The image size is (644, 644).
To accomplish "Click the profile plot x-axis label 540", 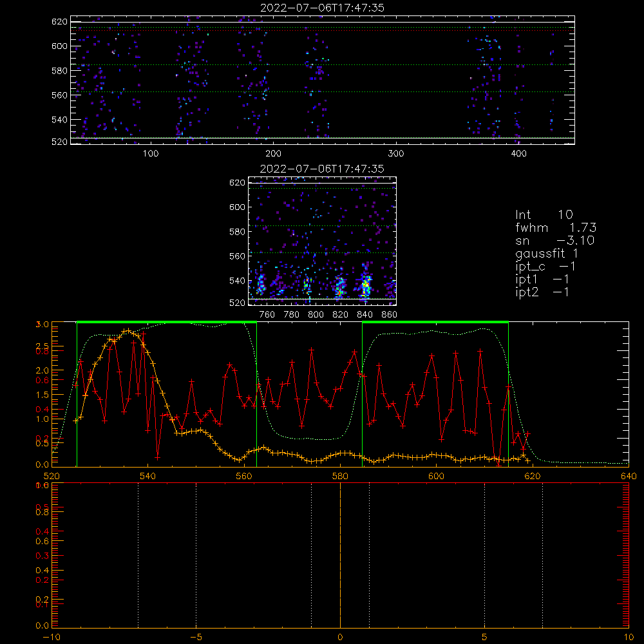I will point(148,477).
